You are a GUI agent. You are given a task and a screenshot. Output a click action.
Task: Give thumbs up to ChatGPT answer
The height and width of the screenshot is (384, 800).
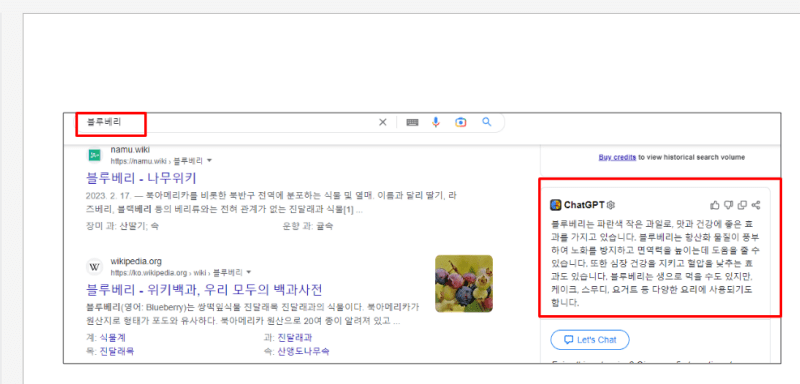(x=715, y=205)
